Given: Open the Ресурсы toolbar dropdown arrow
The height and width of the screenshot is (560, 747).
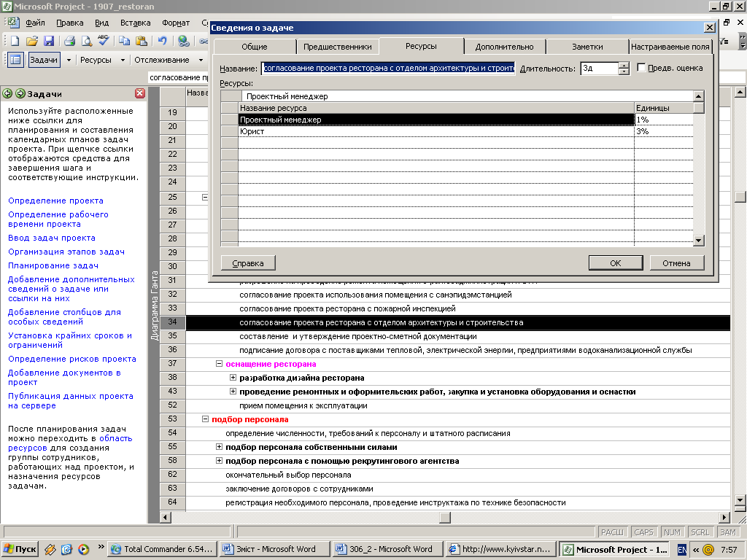Looking at the screenshot, I should click(x=123, y=60).
